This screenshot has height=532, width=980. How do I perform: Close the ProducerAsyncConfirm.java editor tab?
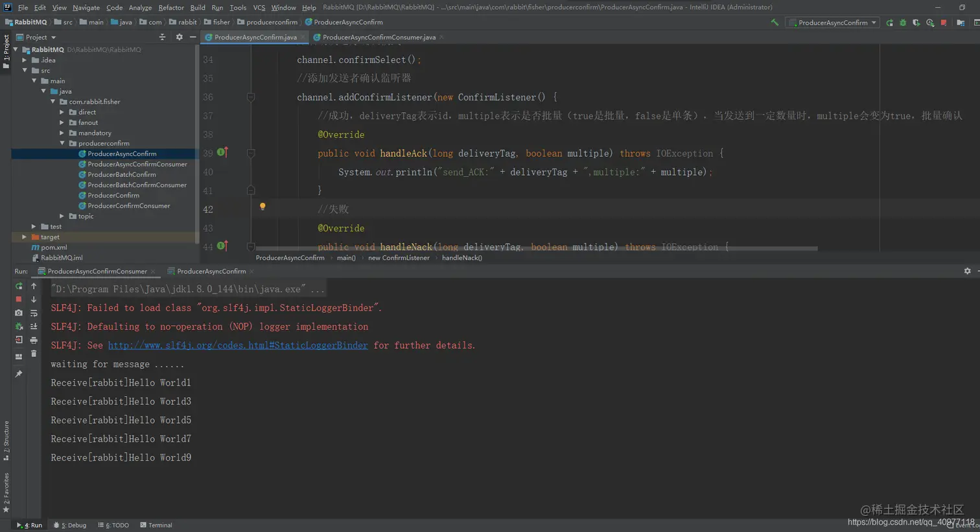click(303, 37)
